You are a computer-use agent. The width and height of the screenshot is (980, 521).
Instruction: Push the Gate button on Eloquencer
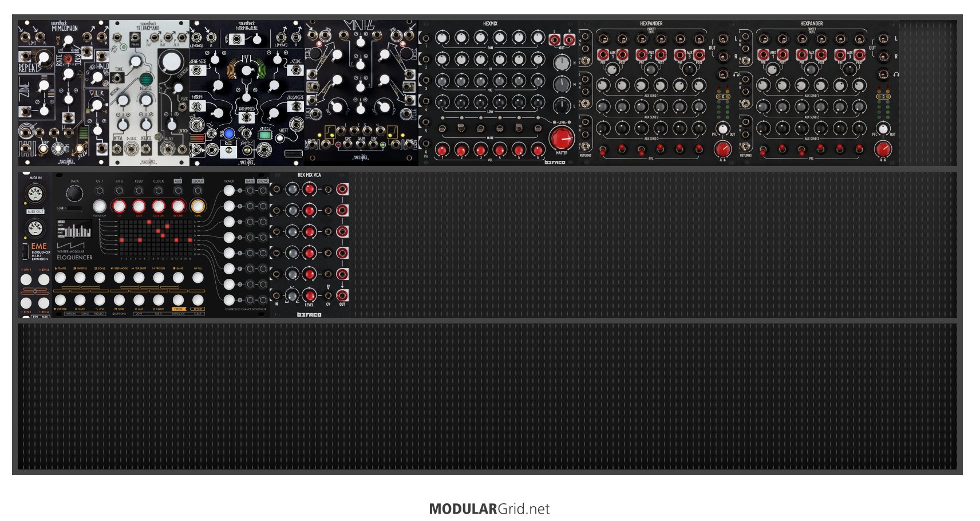(x=139, y=206)
